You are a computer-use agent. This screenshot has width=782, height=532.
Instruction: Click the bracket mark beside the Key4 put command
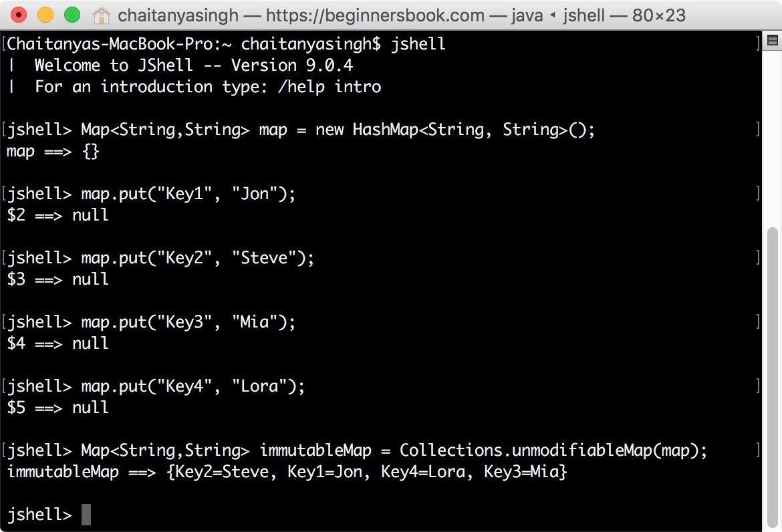coord(757,386)
